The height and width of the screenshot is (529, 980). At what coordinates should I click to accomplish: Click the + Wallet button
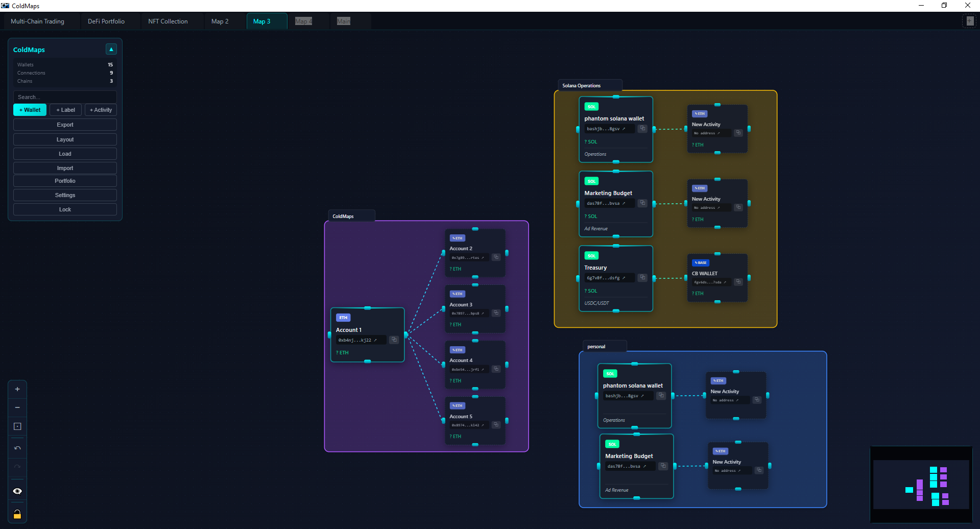click(30, 110)
